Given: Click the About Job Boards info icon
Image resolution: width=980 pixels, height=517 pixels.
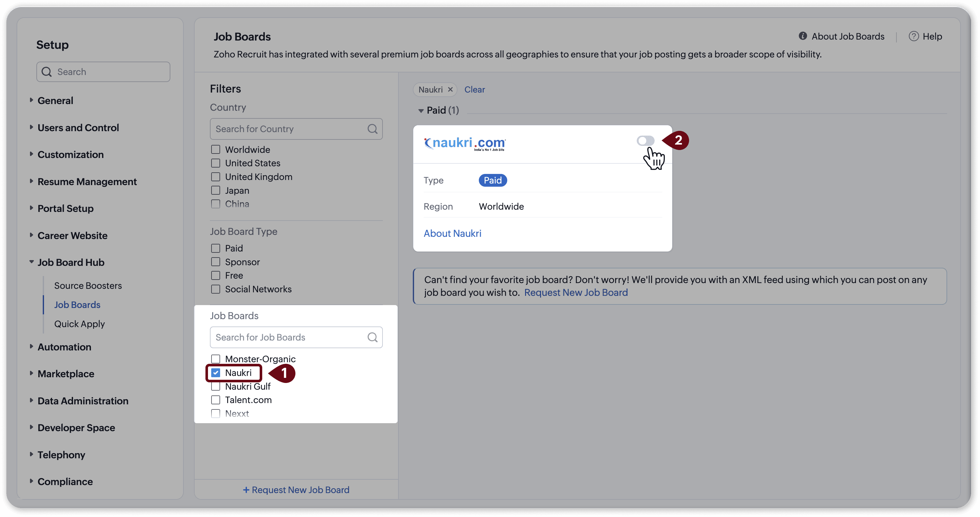Looking at the screenshot, I should (802, 36).
